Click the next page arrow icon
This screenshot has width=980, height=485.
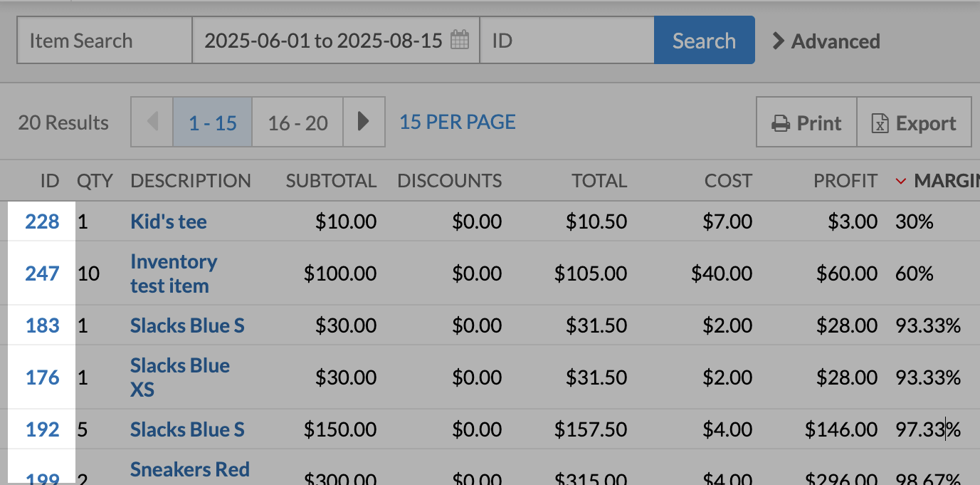click(364, 122)
